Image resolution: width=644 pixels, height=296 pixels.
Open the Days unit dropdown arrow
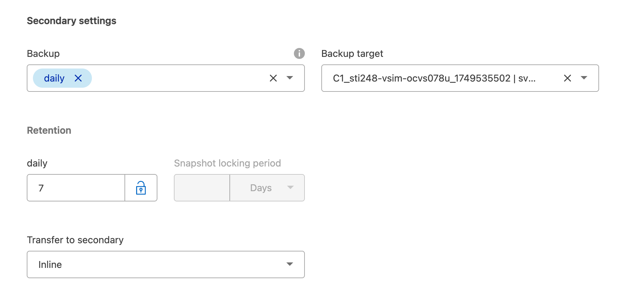point(290,187)
